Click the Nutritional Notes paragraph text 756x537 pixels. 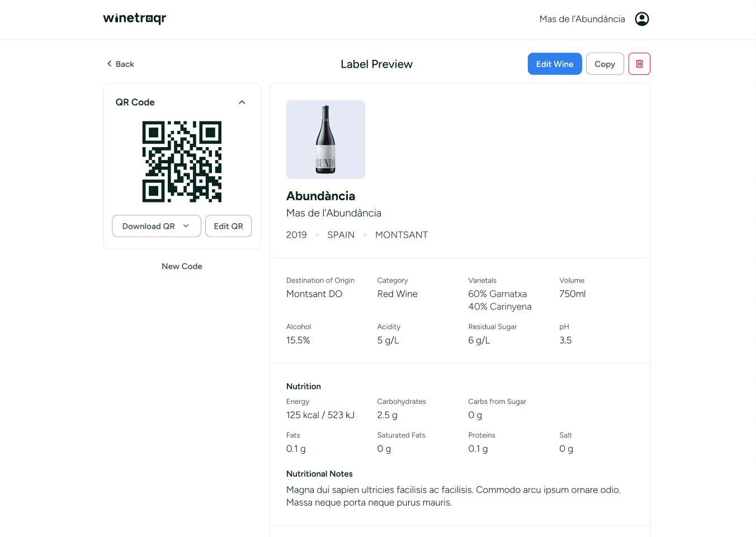coord(453,496)
